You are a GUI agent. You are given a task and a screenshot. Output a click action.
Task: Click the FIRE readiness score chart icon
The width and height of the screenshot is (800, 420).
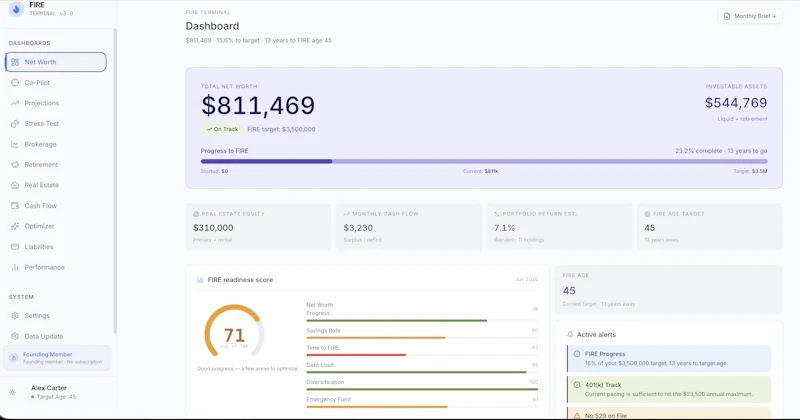(x=200, y=280)
